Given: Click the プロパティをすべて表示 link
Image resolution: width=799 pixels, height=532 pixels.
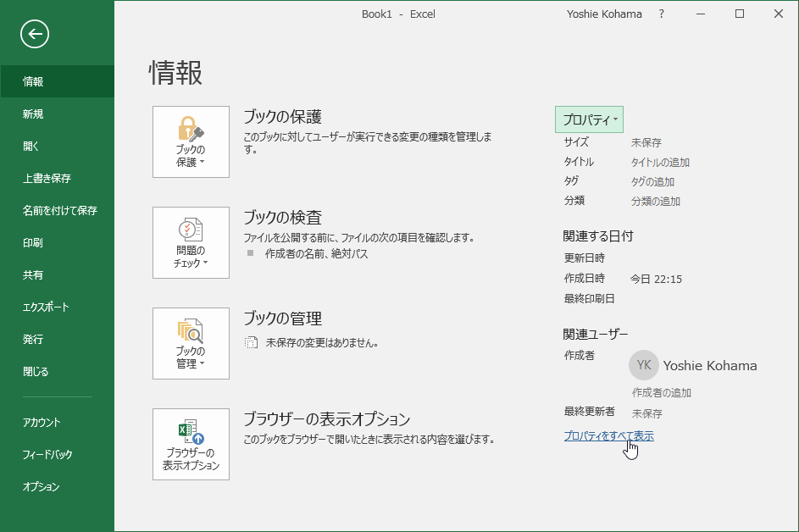Looking at the screenshot, I should pos(609,436).
